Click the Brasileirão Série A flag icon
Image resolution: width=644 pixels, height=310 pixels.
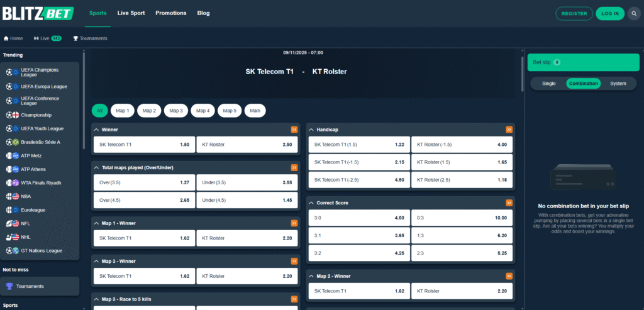click(16, 142)
